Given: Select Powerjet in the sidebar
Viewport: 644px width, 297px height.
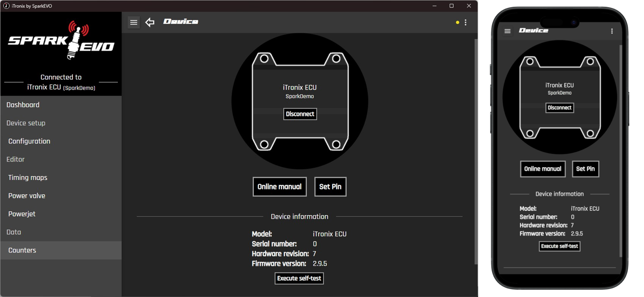Looking at the screenshot, I should (x=22, y=214).
